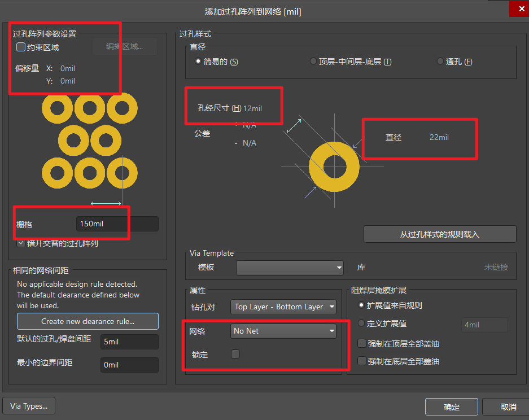Click the negative tolerance N/A value
This screenshot has height=420, width=529.
coord(250,143)
